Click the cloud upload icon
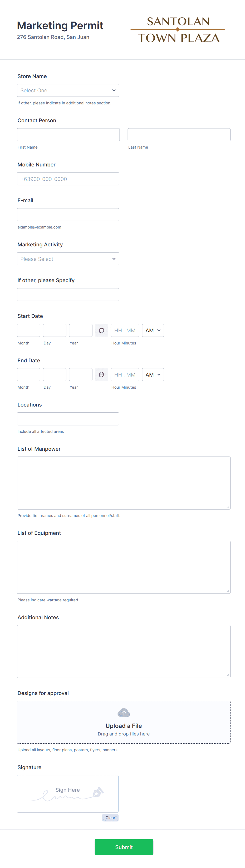 click(x=124, y=712)
